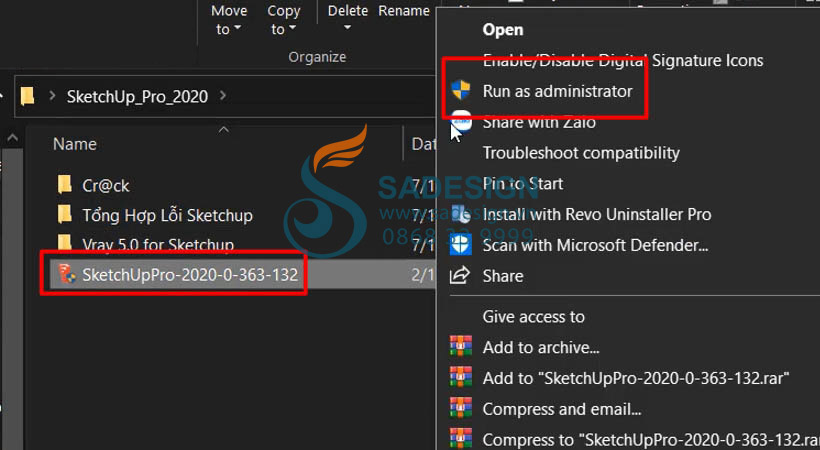Select Compress and email...
This screenshot has width=820, height=450.
click(x=562, y=409)
